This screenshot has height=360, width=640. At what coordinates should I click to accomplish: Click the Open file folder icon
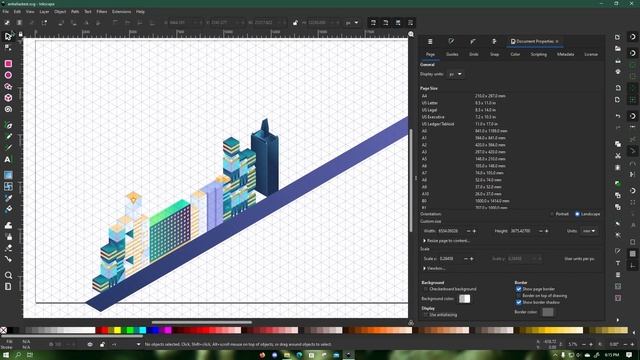tap(618, 49)
